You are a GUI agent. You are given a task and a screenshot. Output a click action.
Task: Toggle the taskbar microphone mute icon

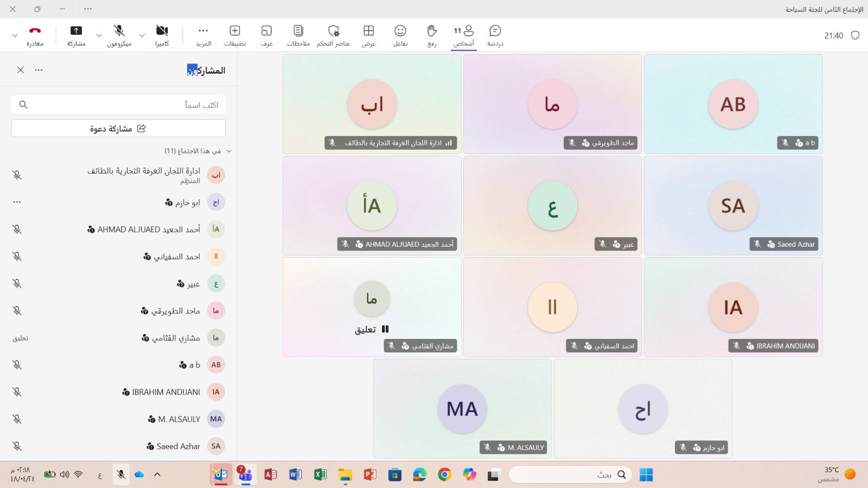121,474
